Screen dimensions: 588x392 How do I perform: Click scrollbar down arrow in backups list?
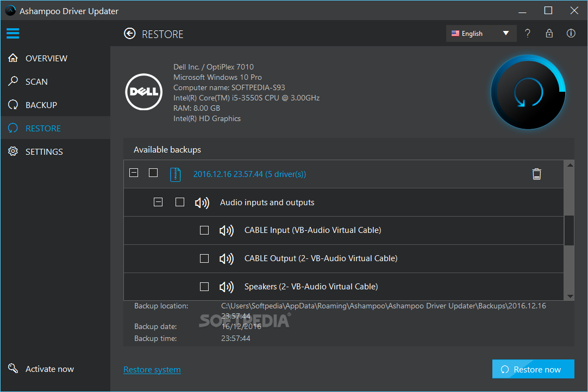(570, 296)
